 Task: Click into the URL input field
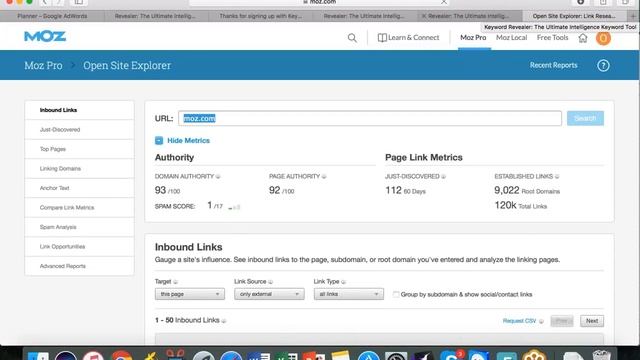point(370,118)
